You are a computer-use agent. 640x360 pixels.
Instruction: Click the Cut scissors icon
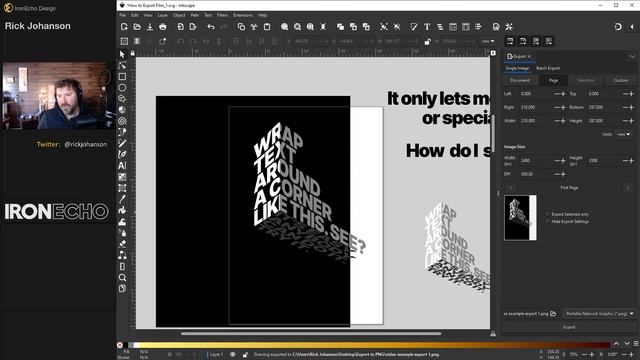pos(254,27)
